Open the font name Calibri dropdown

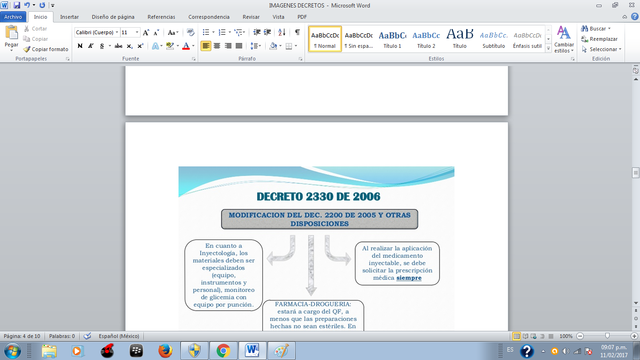point(117,32)
